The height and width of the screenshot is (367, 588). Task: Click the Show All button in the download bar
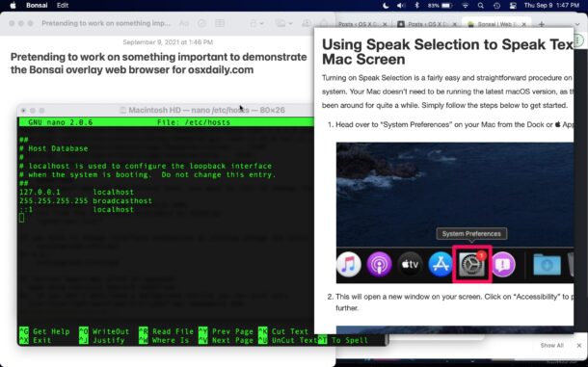tap(552, 345)
